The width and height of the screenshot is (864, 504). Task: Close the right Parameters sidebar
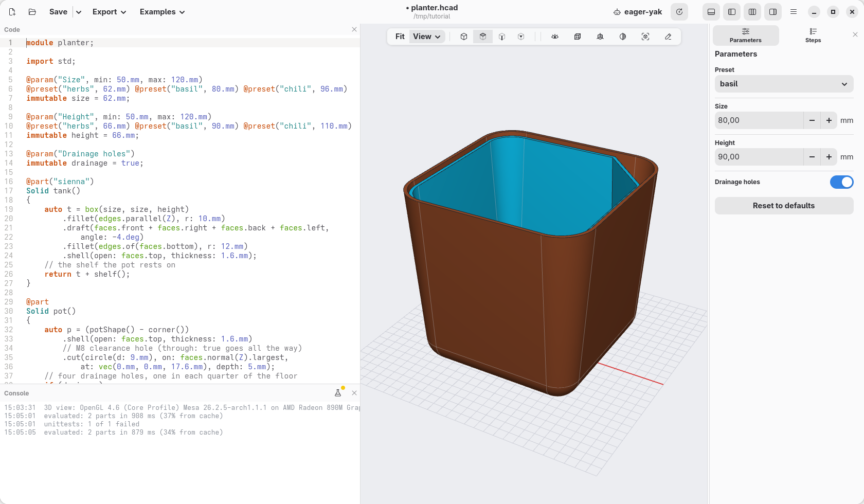pyautogui.click(x=855, y=34)
